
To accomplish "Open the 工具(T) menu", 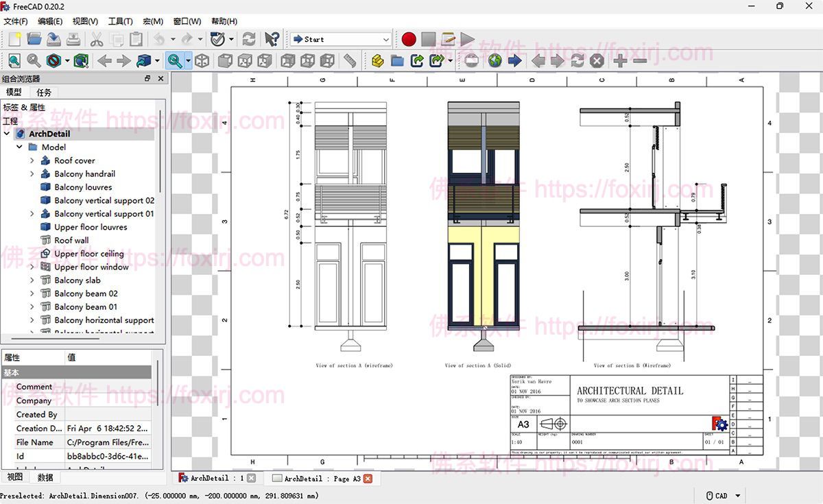I will click(x=120, y=21).
